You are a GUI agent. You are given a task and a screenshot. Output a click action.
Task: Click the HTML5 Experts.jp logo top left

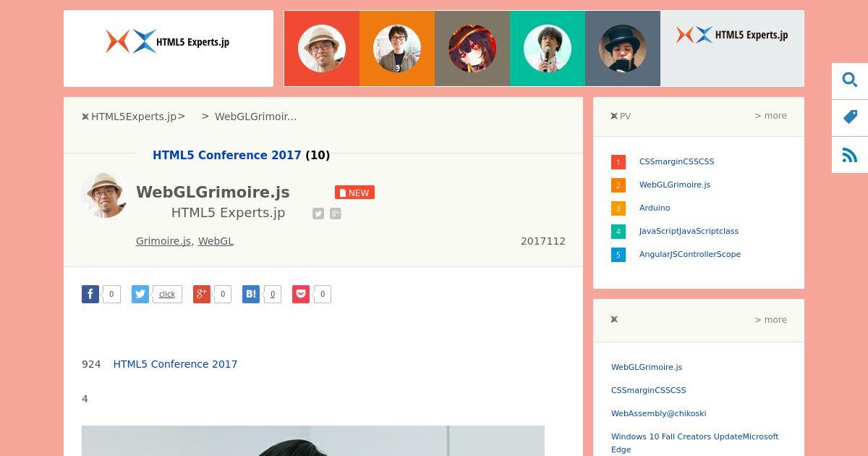point(168,41)
